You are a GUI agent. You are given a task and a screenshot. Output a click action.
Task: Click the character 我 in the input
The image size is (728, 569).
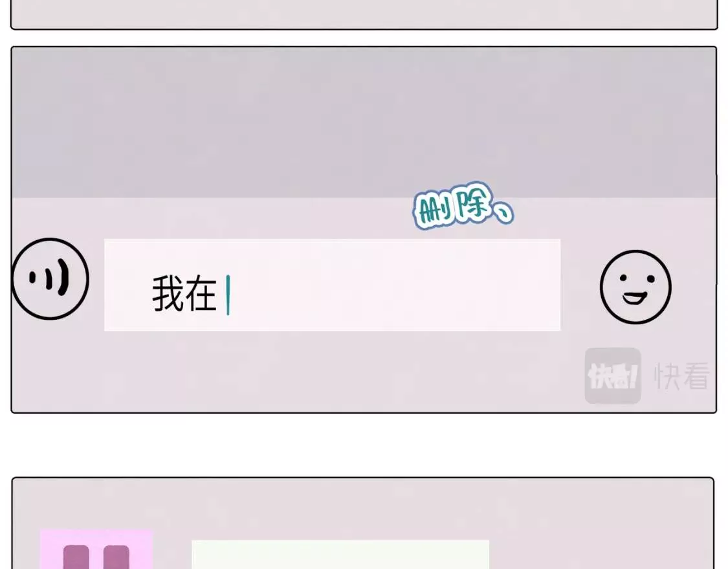168,293
